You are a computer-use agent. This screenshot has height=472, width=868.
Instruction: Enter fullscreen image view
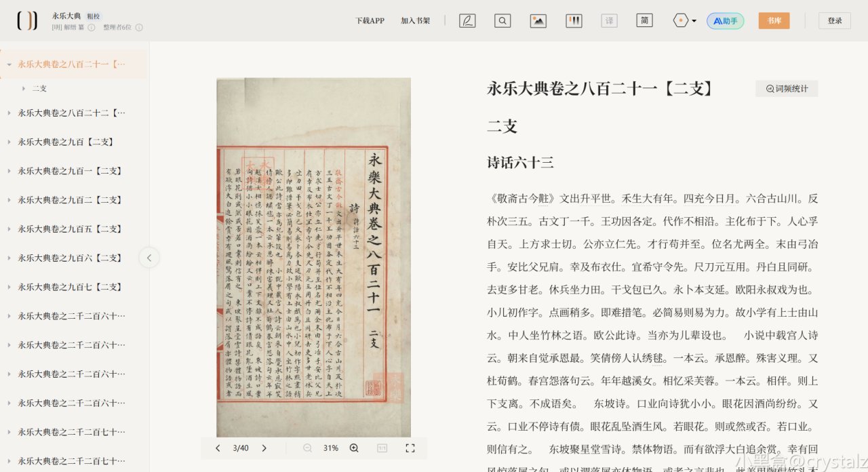click(410, 448)
